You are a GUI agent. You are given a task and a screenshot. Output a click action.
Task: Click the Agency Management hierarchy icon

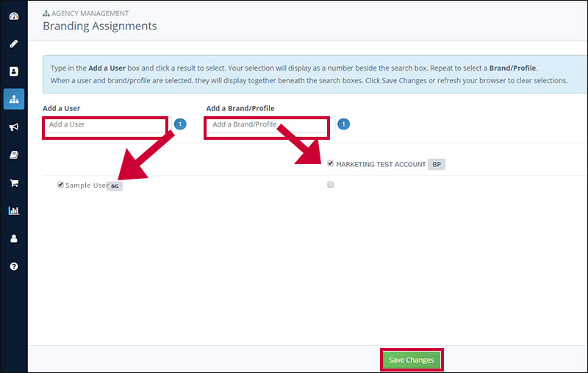[14, 99]
